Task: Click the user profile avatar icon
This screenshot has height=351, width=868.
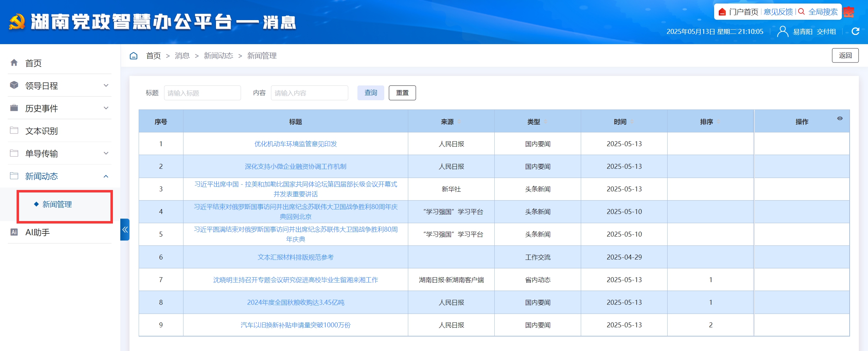Action: (x=782, y=31)
